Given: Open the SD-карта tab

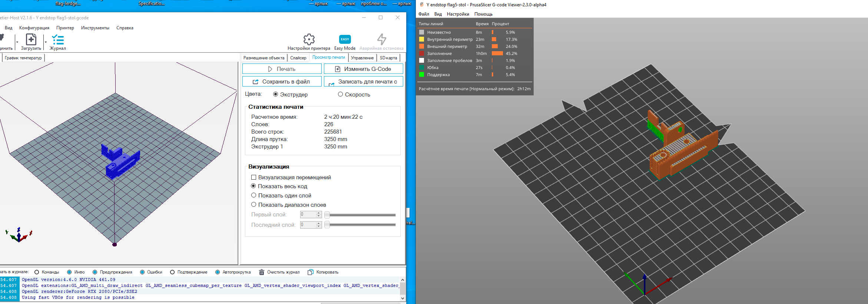Looking at the screenshot, I should 388,58.
